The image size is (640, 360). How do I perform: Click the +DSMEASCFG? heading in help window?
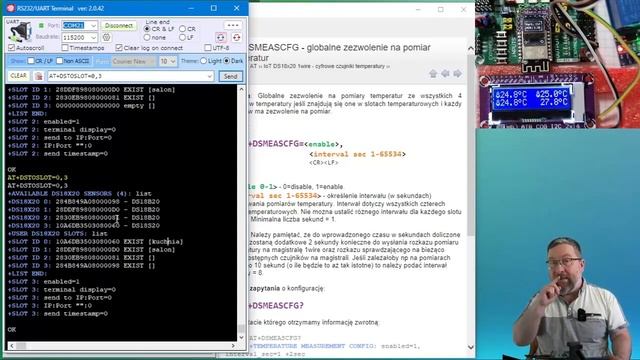pos(276,306)
